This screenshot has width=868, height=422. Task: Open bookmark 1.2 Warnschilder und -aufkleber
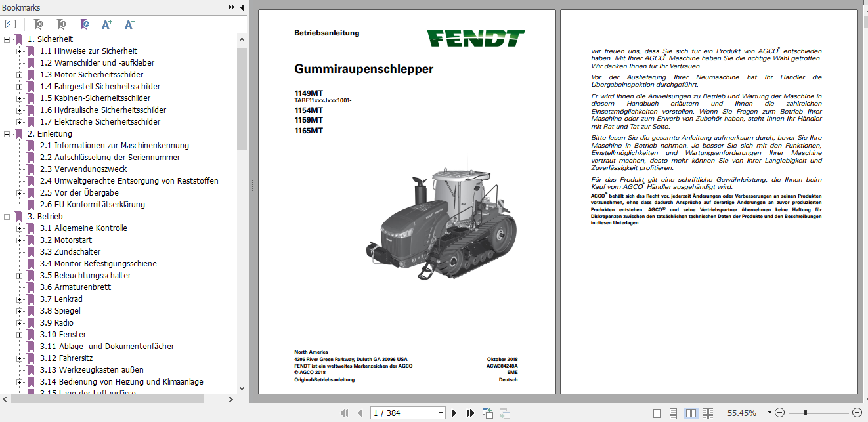tap(97, 62)
